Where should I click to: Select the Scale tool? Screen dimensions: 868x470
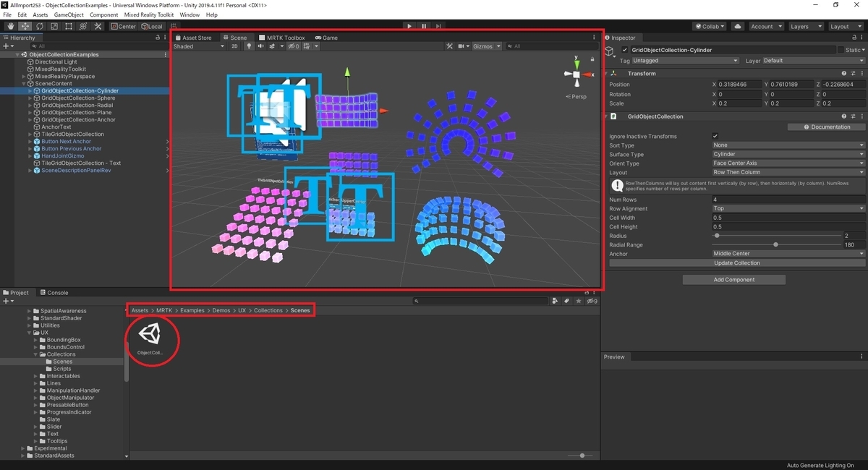pyautogui.click(x=54, y=26)
